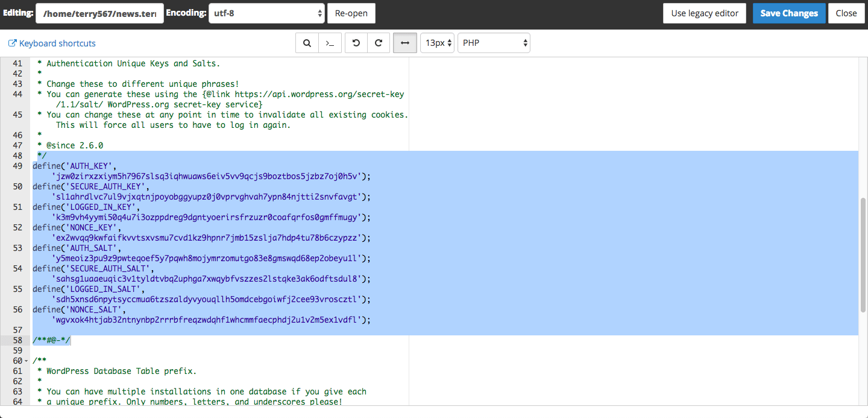Switch with Use legacy editor button

[x=705, y=13]
